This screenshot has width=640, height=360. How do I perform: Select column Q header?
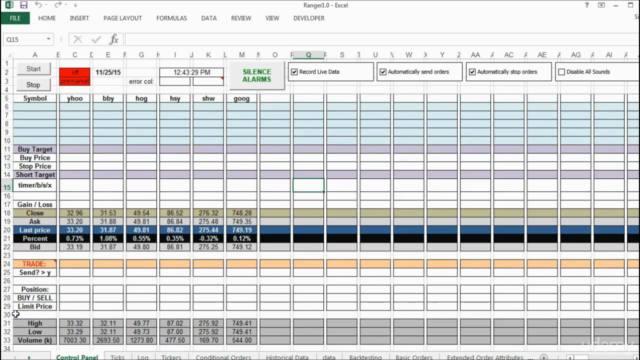[308, 55]
